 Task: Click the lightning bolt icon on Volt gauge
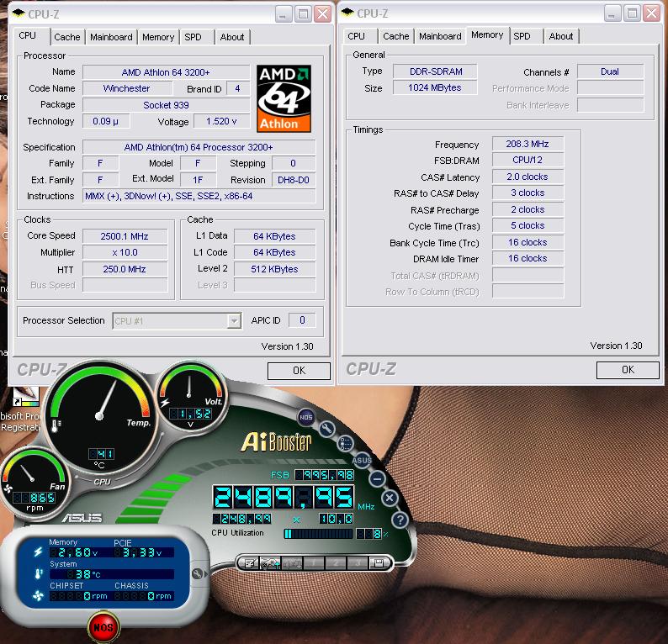coord(165,402)
